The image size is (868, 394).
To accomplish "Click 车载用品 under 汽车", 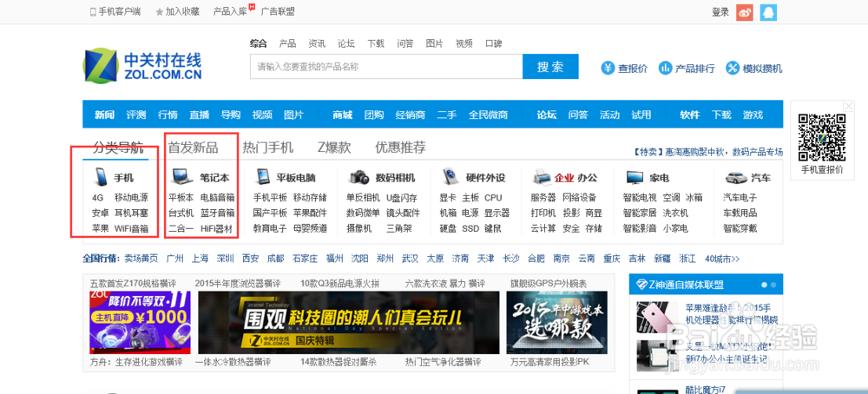I will click(740, 213).
